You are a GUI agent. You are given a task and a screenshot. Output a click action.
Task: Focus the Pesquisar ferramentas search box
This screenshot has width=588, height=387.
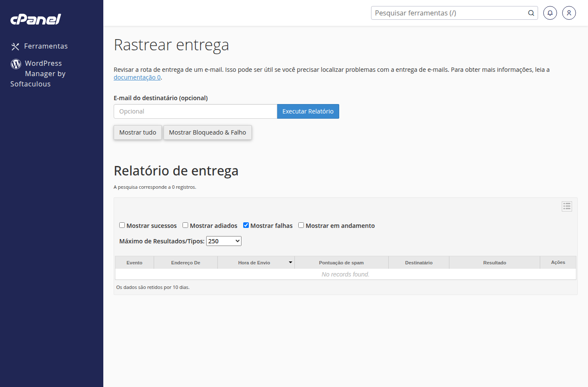[455, 13]
